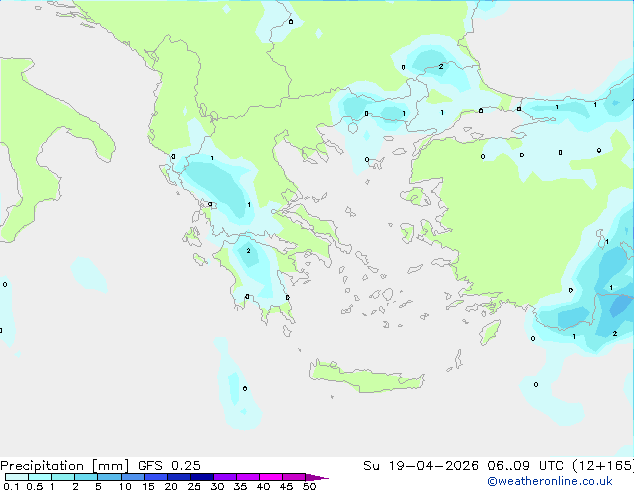This screenshot has width=634, height=490.
Task: Click the "10" legend scale label
Action: (x=125, y=486)
